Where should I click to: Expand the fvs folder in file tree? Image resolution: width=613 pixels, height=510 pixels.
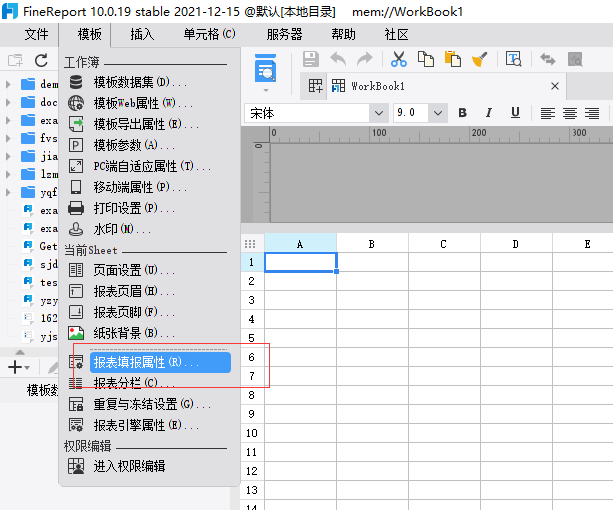coord(8,138)
